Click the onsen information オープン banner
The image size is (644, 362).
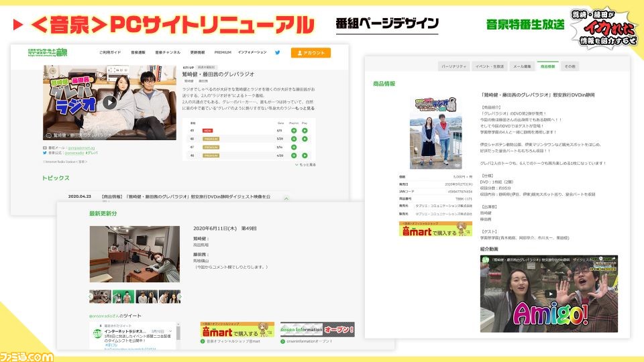(x=317, y=330)
